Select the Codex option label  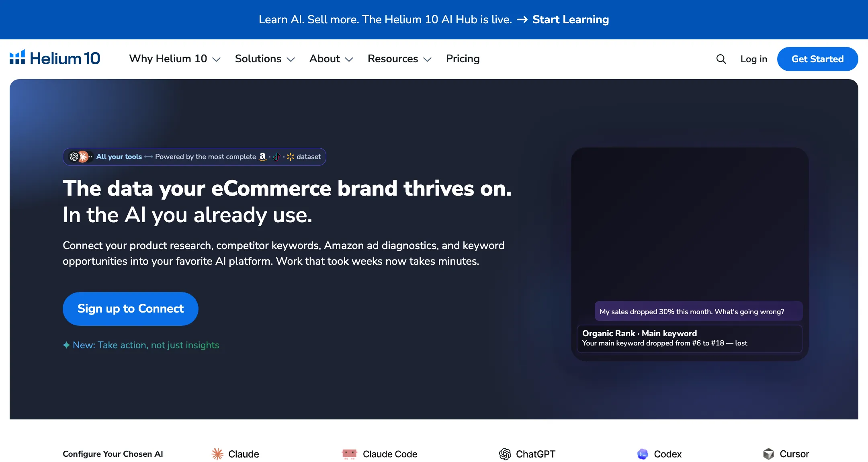[667, 454]
